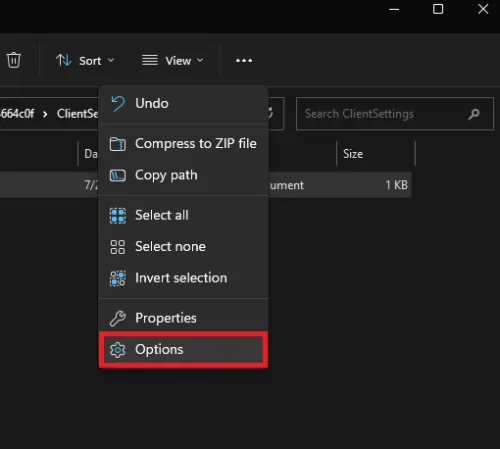Open Properties from the menu

(183, 318)
